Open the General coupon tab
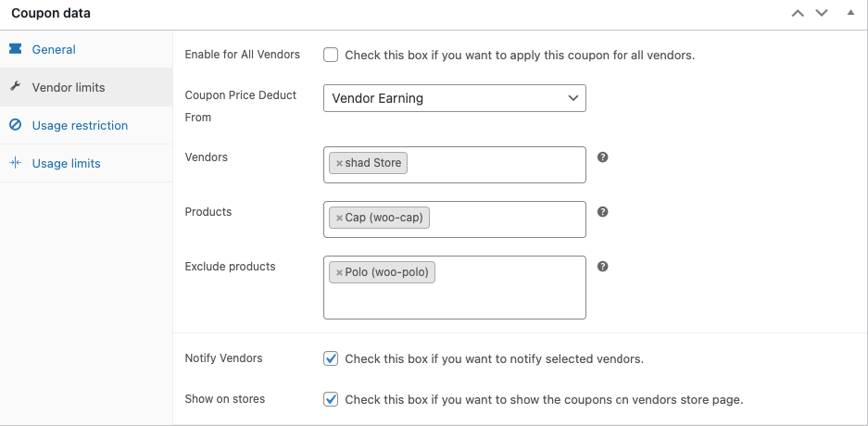This screenshot has height=426, width=868. coord(86,49)
